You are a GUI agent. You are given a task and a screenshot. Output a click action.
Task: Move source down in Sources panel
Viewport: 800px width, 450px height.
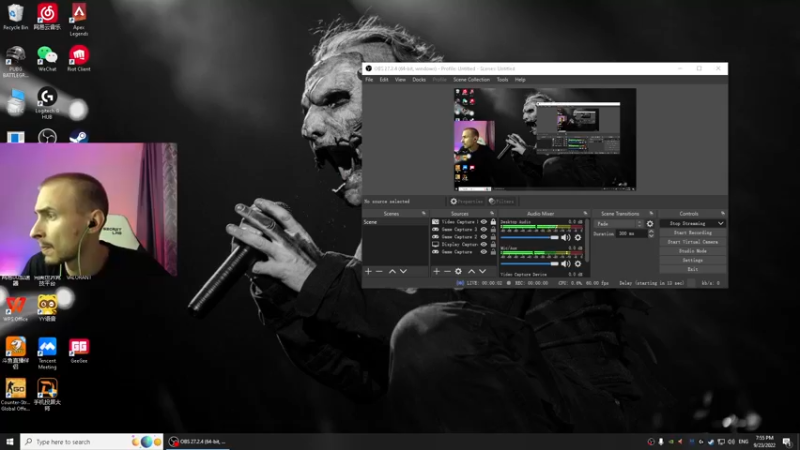[482, 271]
